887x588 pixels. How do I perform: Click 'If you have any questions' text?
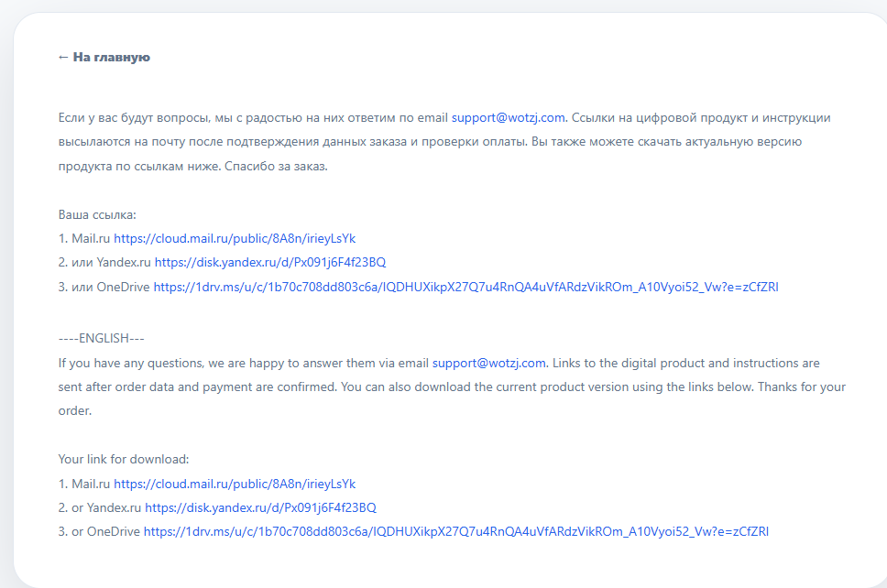[x=131, y=363]
